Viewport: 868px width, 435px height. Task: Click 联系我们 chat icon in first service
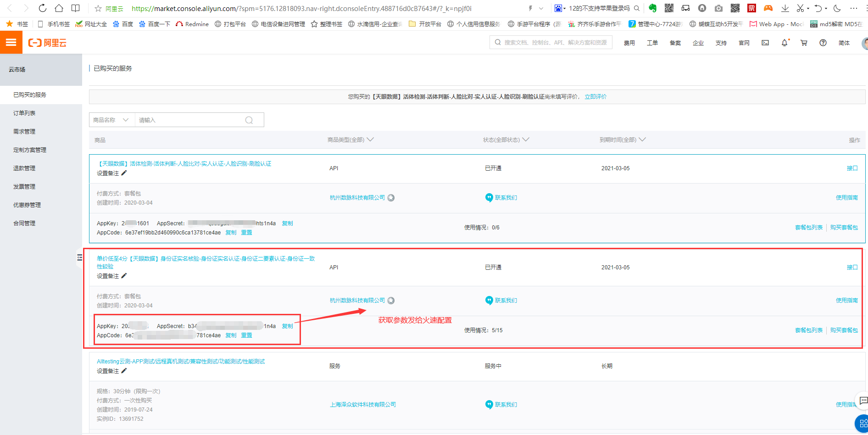489,198
